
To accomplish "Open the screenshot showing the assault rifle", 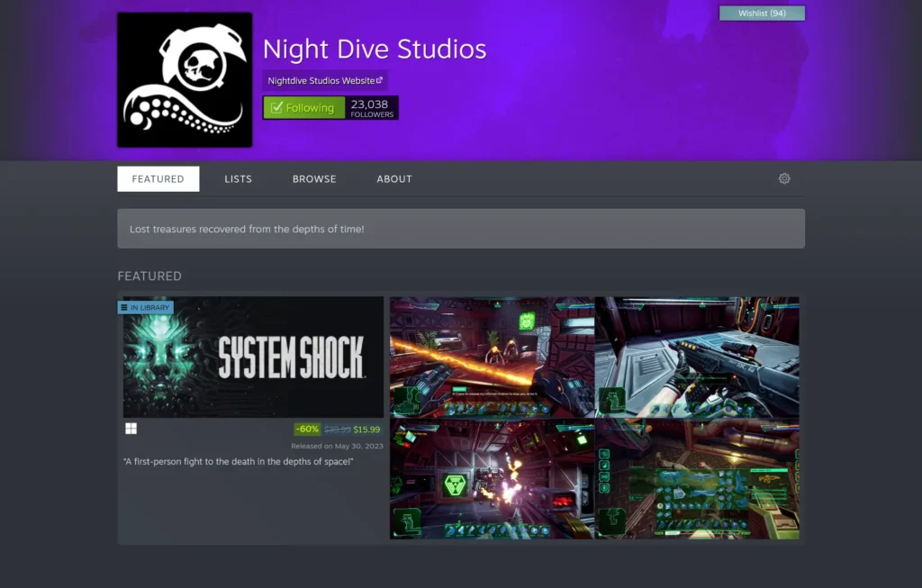I will click(x=697, y=357).
